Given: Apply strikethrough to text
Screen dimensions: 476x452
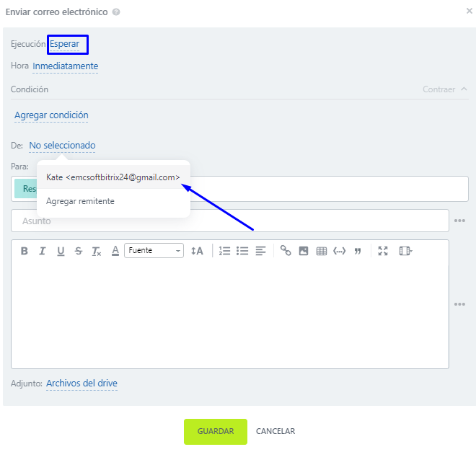Looking at the screenshot, I should click(x=79, y=251).
